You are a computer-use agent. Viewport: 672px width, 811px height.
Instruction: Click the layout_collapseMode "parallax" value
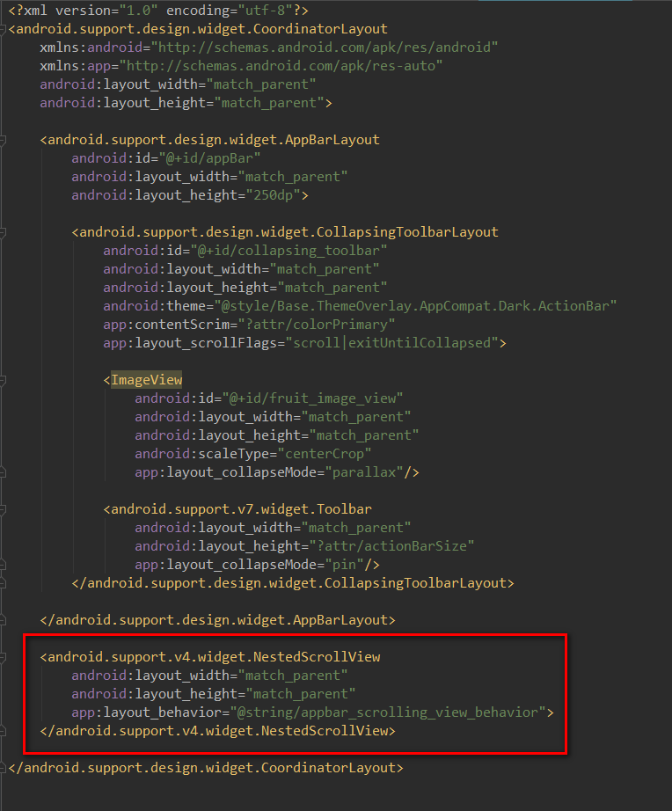pos(364,472)
